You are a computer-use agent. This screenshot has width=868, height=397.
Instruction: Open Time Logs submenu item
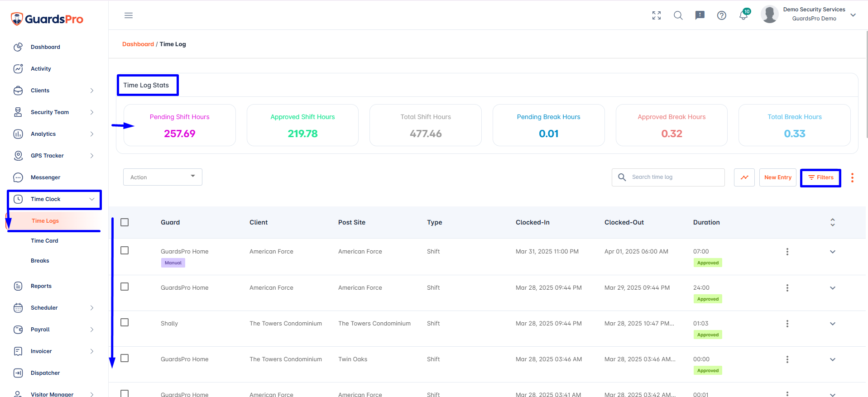45,221
